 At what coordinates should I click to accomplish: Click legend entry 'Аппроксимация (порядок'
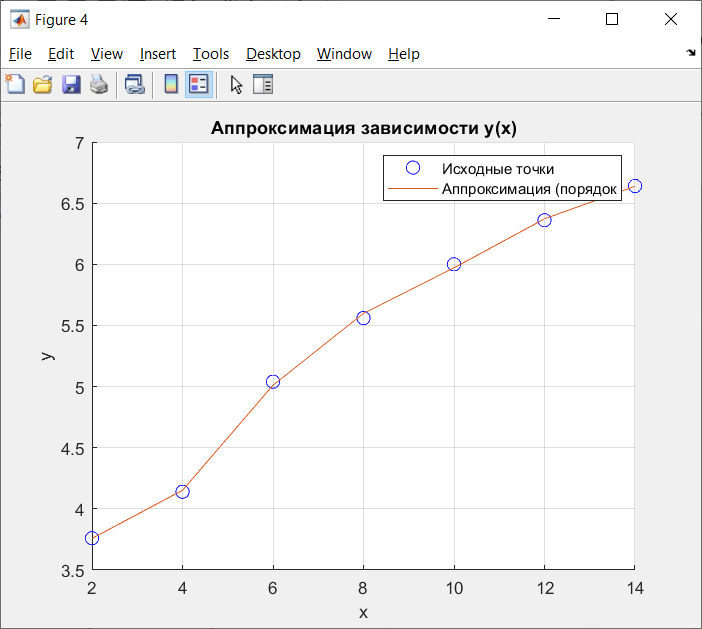(x=529, y=189)
